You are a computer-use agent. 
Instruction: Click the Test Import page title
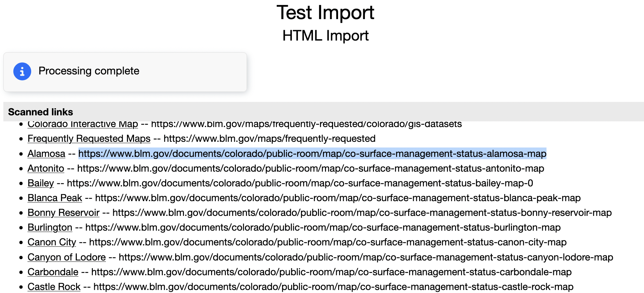(x=325, y=13)
